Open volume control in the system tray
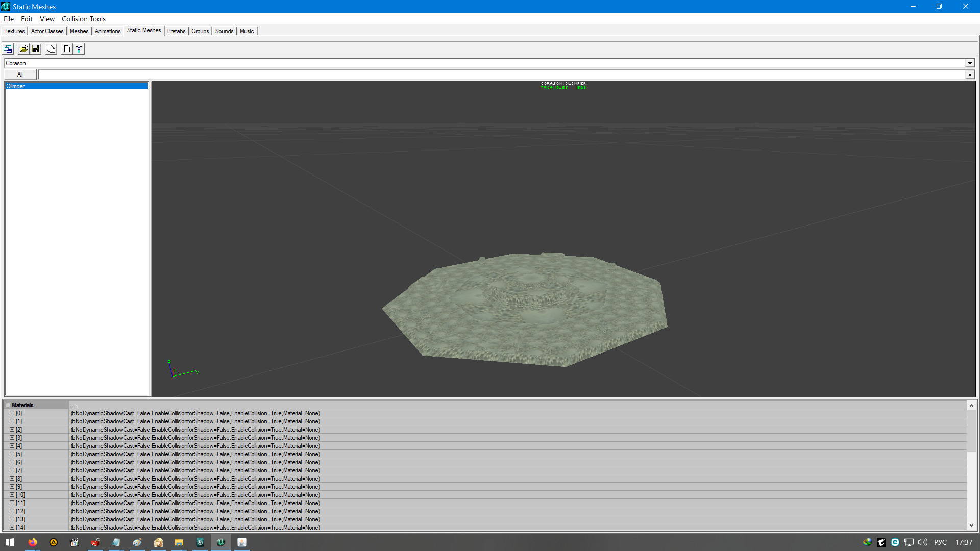980x551 pixels. tap(923, 542)
